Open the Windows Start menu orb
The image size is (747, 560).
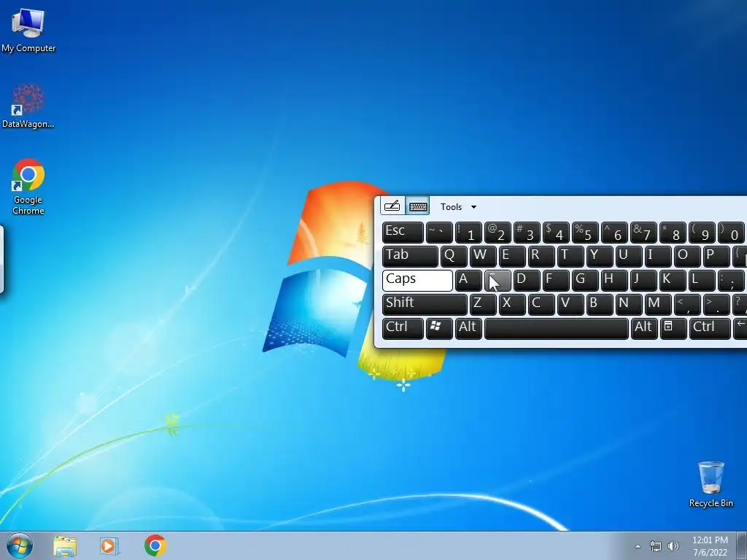click(20, 545)
